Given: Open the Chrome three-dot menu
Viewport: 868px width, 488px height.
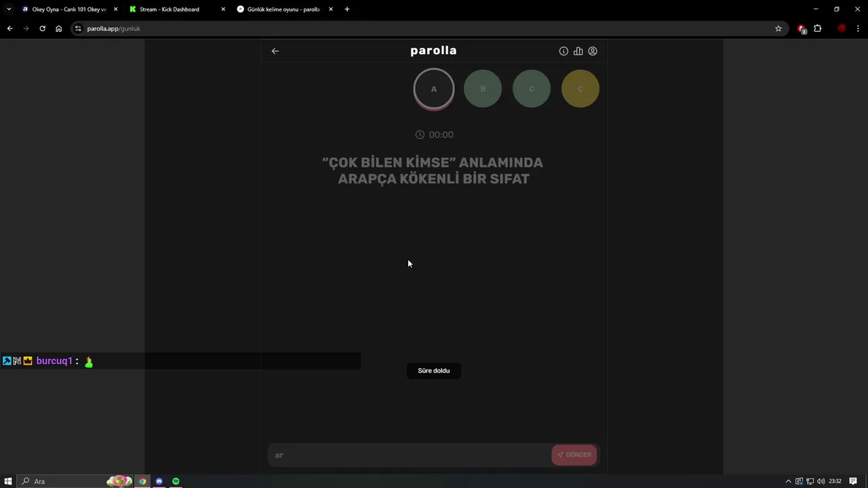Looking at the screenshot, I should coord(858,28).
